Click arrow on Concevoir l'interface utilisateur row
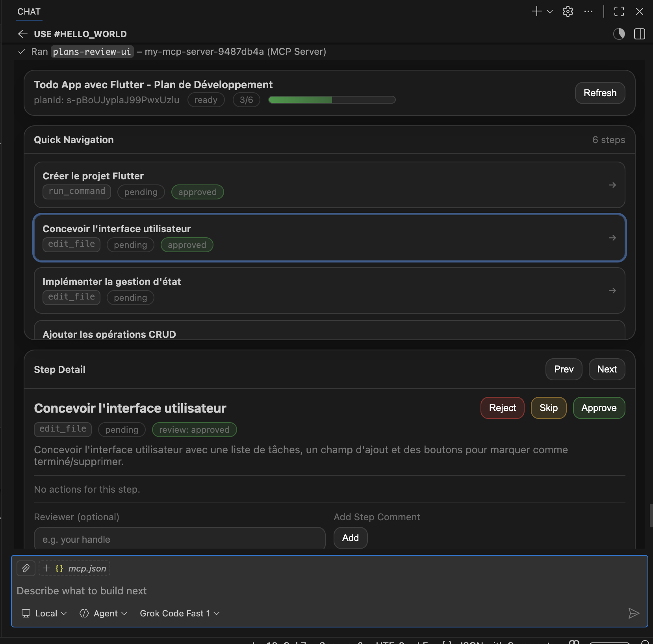 point(612,238)
